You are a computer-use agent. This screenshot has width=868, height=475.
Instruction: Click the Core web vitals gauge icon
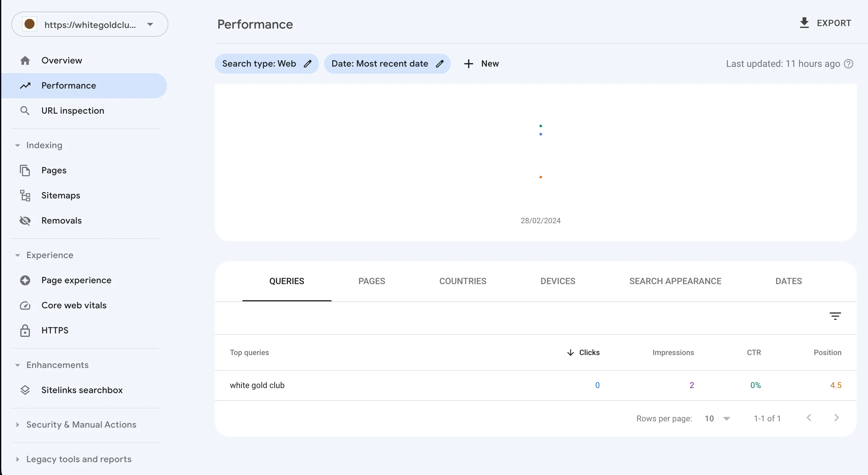(x=25, y=305)
